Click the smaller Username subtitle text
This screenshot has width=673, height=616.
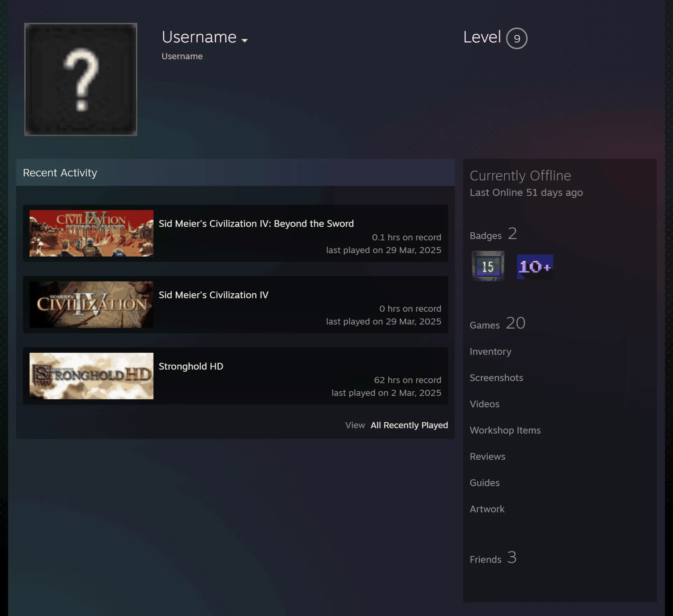tap(182, 56)
